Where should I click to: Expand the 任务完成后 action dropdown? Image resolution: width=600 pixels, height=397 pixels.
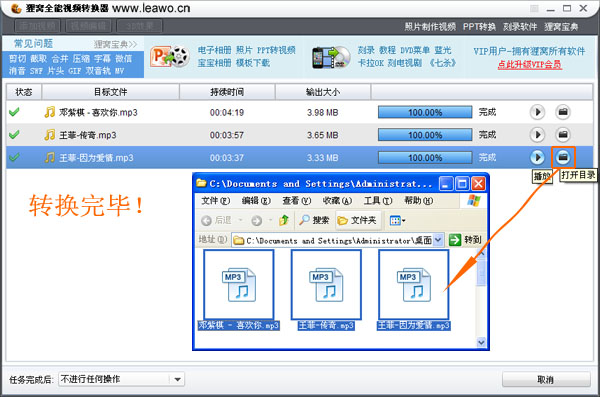tap(177, 379)
